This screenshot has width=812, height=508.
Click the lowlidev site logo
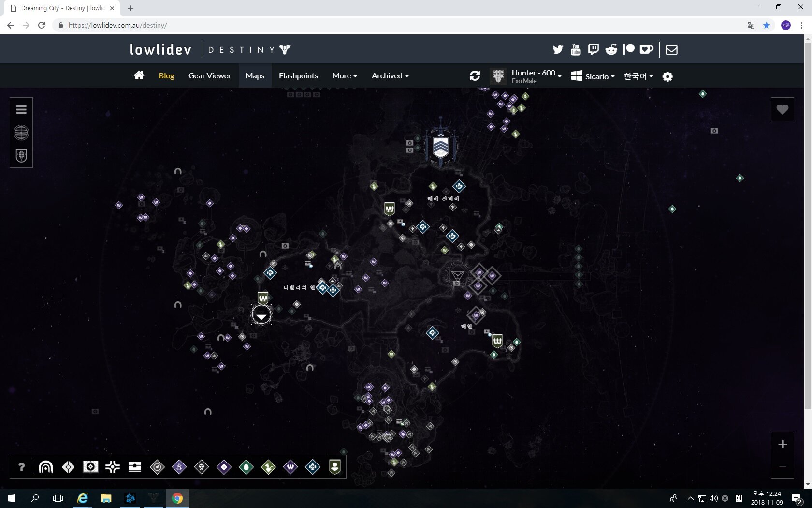(x=160, y=49)
